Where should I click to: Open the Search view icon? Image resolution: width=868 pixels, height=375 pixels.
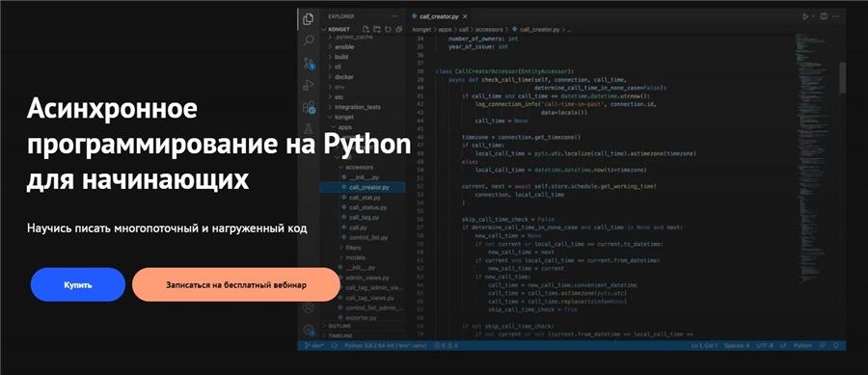pos(309,40)
